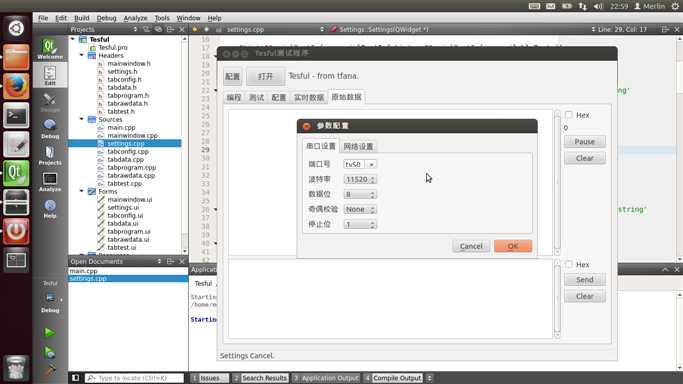Launch Firefox from the dock
The height and width of the screenshot is (384, 683).
(x=16, y=86)
